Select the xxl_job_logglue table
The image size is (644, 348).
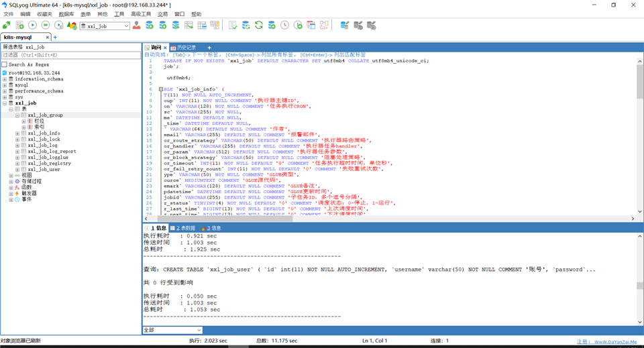tap(48, 157)
